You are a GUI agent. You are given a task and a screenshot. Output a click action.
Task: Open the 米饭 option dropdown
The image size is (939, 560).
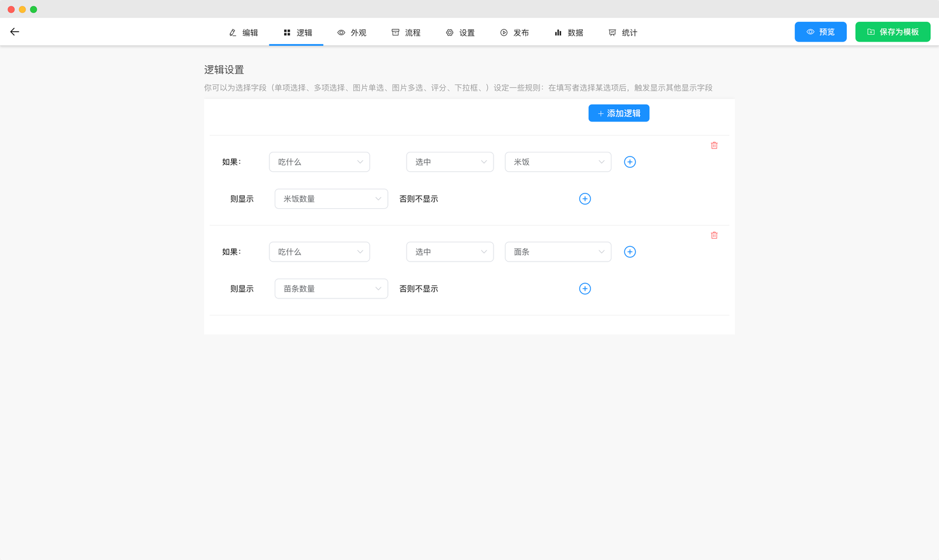tap(558, 162)
